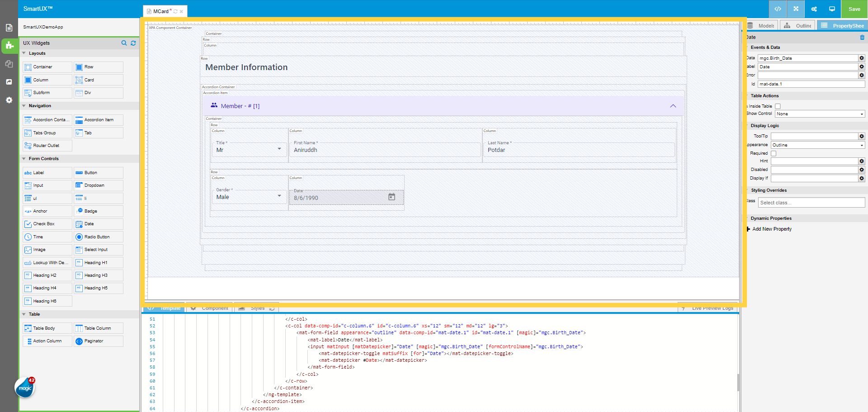The image size is (868, 412).
Task: Open the settings gear in left sidebar
Action: pyautogui.click(x=9, y=100)
